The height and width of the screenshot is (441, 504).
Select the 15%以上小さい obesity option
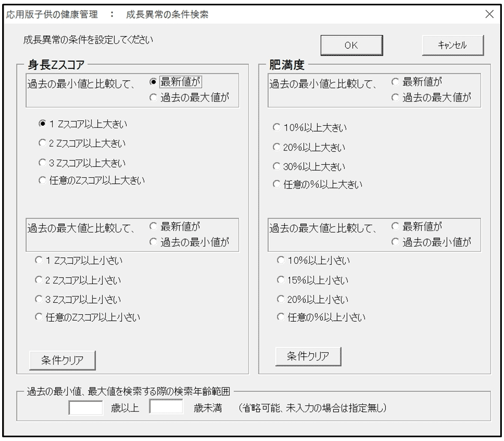[x=280, y=279]
